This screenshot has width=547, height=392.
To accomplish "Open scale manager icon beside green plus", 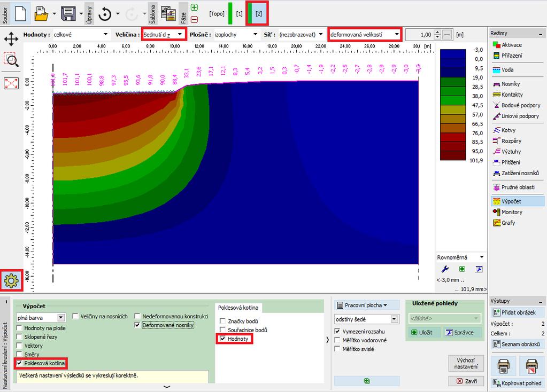I will click(479, 269).
